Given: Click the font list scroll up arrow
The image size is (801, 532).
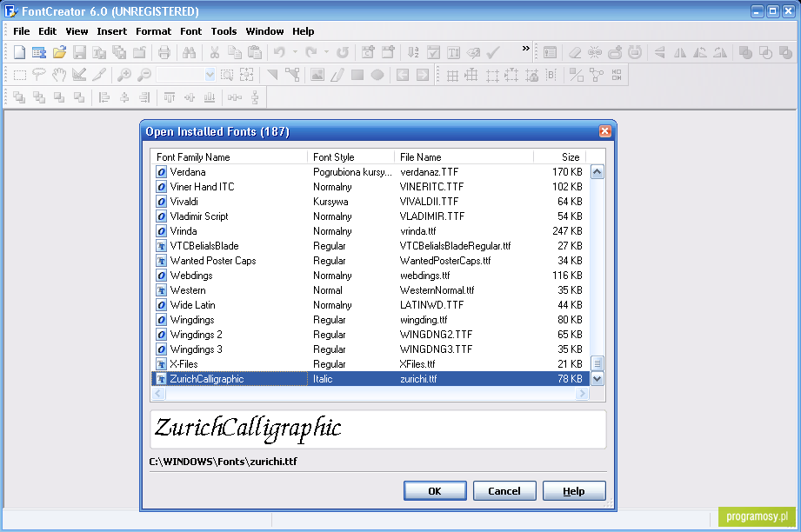Looking at the screenshot, I should click(x=597, y=172).
